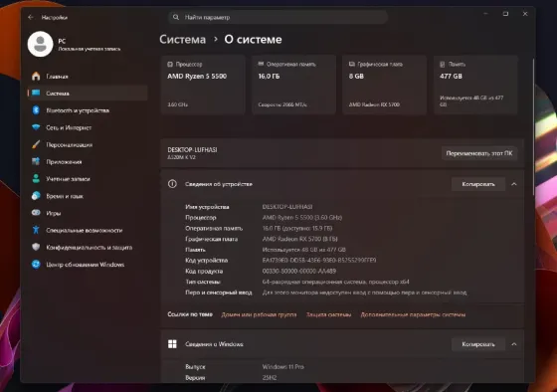Open Центр обновления Windows
Image resolution: width=557 pixels, height=392 pixels.
tap(88, 264)
